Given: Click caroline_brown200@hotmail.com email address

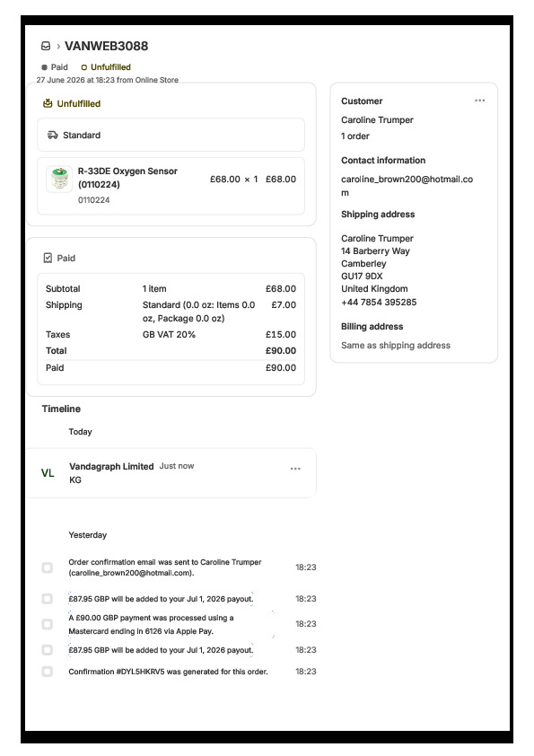Looking at the screenshot, I should point(407,186).
